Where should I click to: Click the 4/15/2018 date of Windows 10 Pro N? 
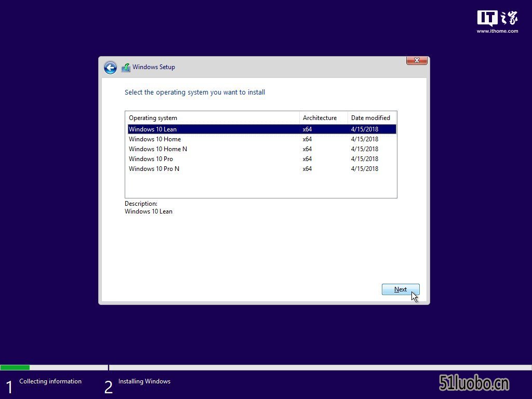[365, 169]
